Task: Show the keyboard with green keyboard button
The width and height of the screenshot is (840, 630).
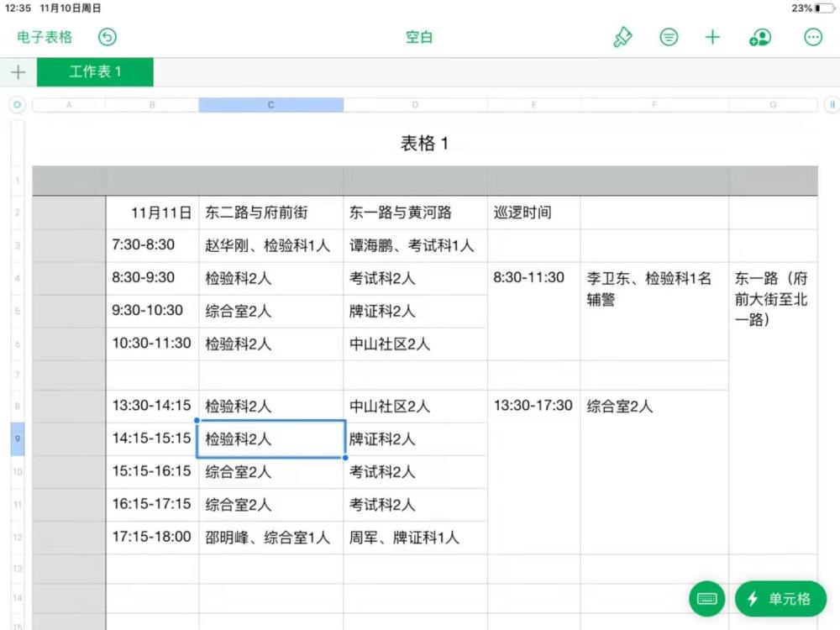Action: click(706, 598)
